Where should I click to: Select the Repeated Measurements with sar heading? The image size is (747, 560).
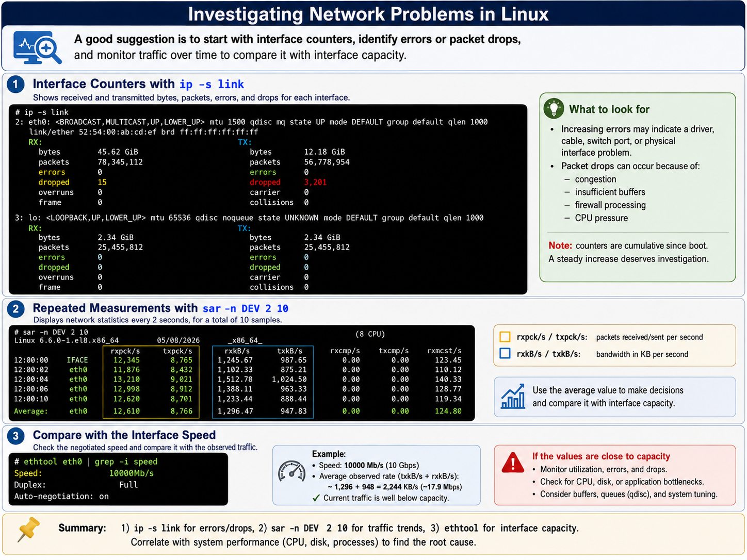(160, 308)
